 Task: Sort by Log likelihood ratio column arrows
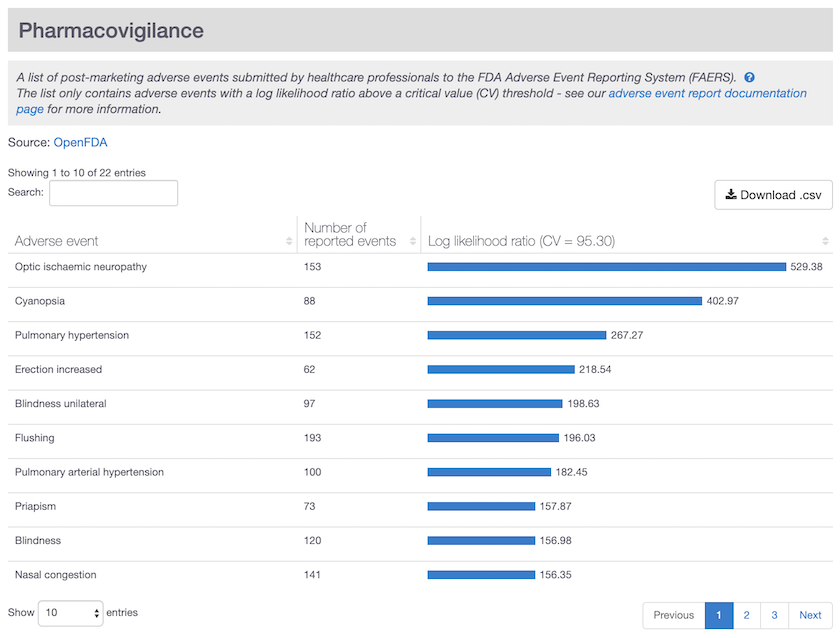click(826, 241)
